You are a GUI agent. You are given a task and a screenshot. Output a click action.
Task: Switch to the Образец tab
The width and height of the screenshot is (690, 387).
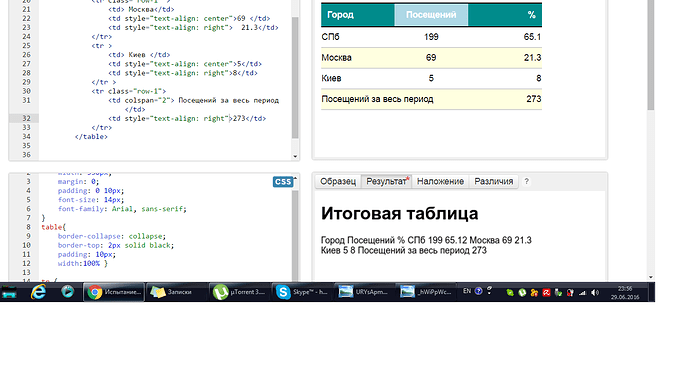point(338,181)
